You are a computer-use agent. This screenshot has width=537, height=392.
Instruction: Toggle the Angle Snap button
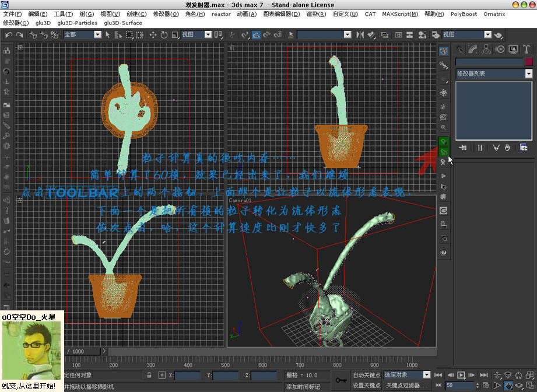(x=256, y=34)
